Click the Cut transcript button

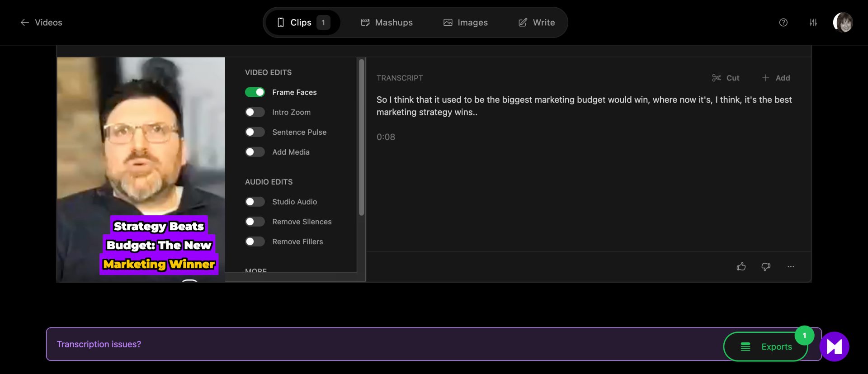pos(726,78)
